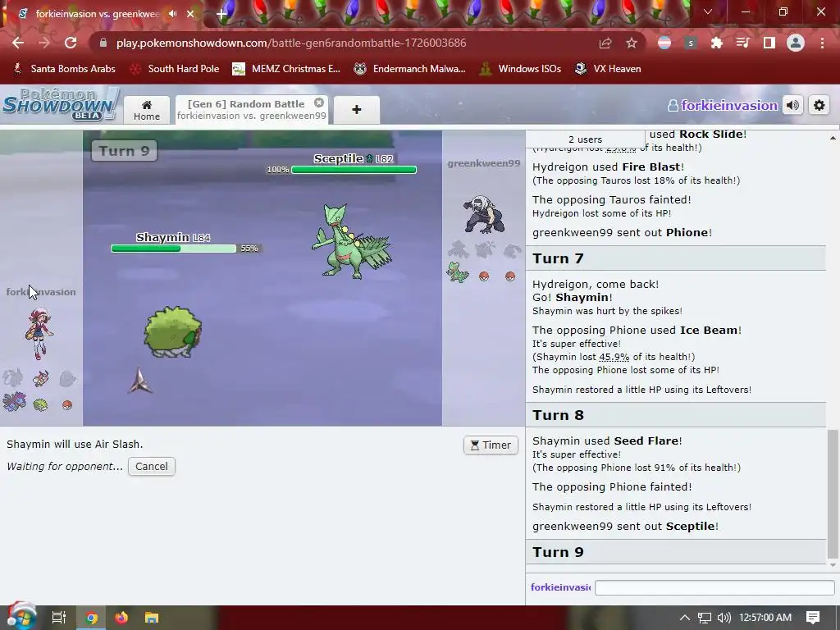Open Showdown options gear
This screenshot has height=630, width=840.
tap(819, 106)
